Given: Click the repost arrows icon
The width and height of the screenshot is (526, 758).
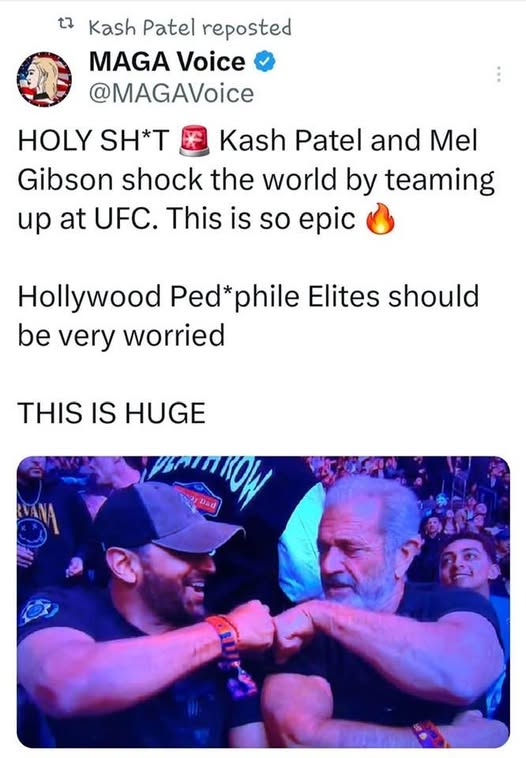Looking at the screenshot, I should click(x=64, y=23).
